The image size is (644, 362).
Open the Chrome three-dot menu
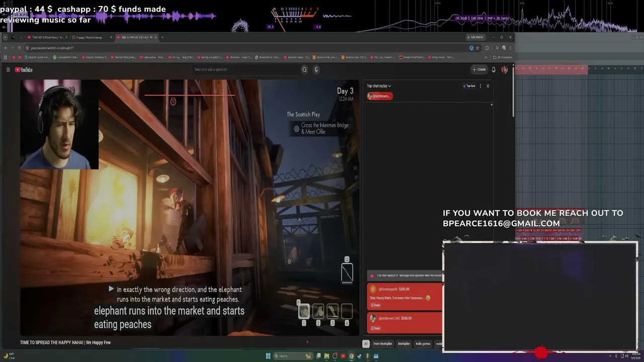510,48
